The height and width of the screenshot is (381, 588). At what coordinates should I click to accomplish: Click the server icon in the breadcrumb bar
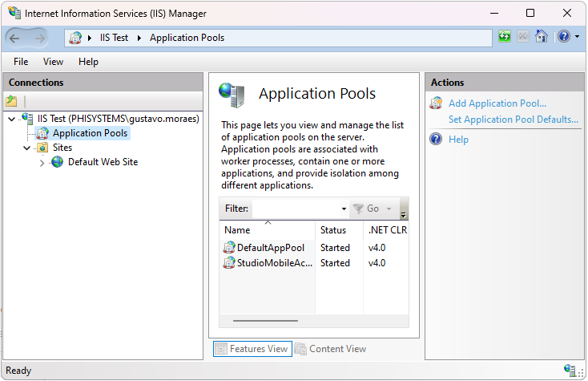point(76,38)
